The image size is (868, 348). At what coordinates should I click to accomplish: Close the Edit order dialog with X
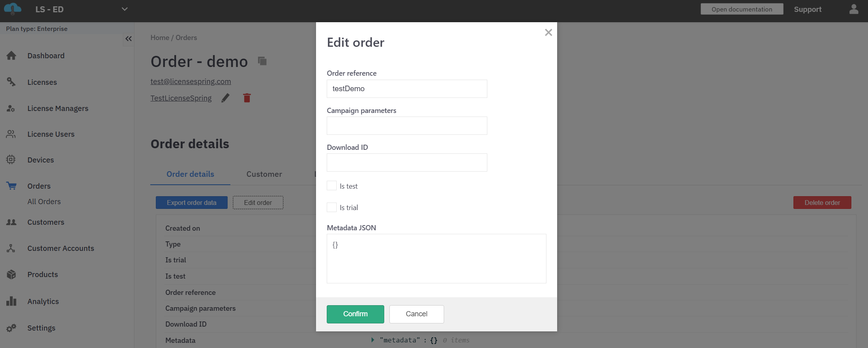coord(548,33)
